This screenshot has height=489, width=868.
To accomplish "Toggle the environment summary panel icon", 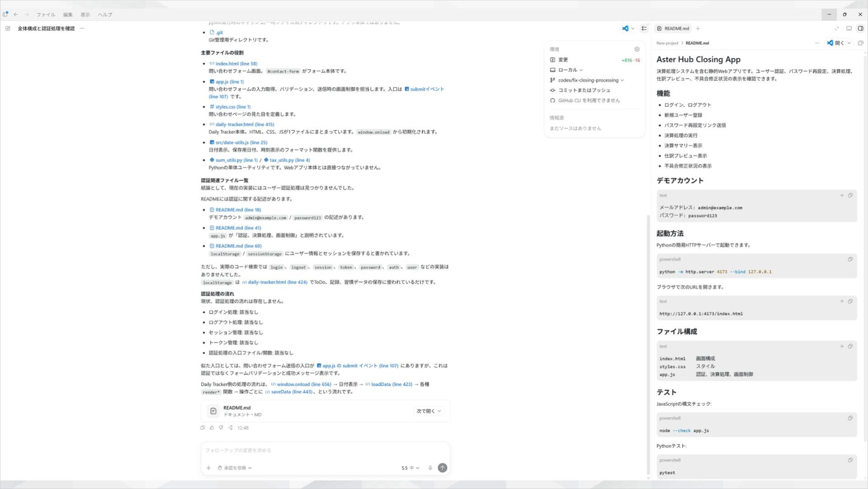I will (x=644, y=28).
